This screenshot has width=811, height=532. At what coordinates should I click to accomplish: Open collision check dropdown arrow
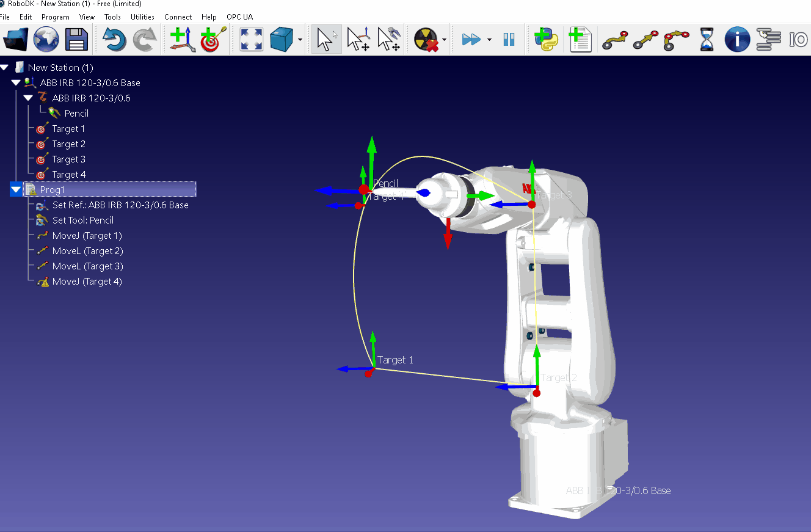coord(444,40)
